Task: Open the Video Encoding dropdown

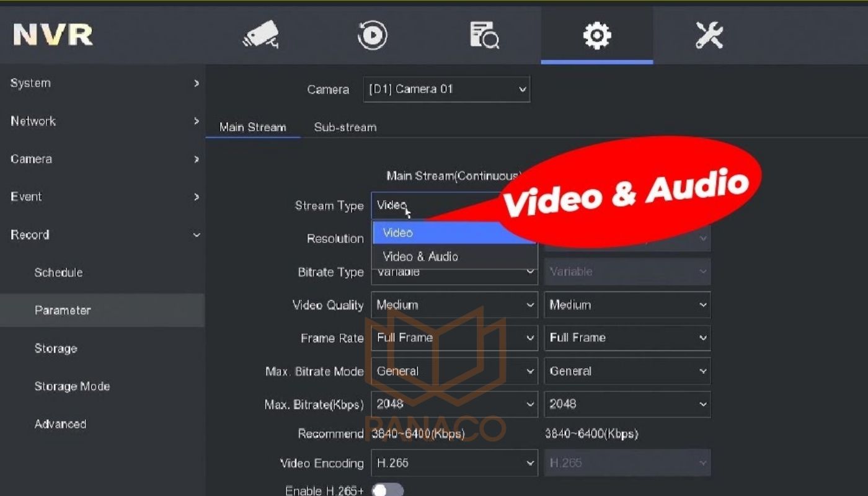Action: pos(454,463)
